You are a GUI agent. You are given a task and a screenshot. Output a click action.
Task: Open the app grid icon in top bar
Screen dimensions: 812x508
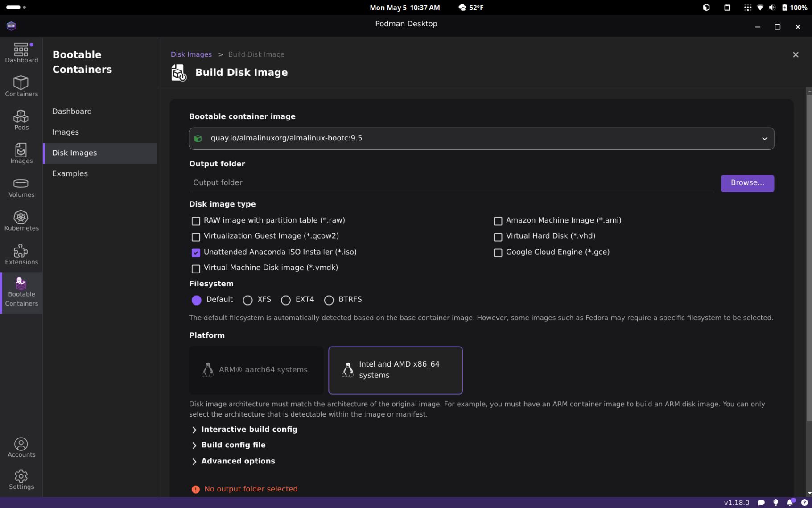pyautogui.click(x=748, y=8)
